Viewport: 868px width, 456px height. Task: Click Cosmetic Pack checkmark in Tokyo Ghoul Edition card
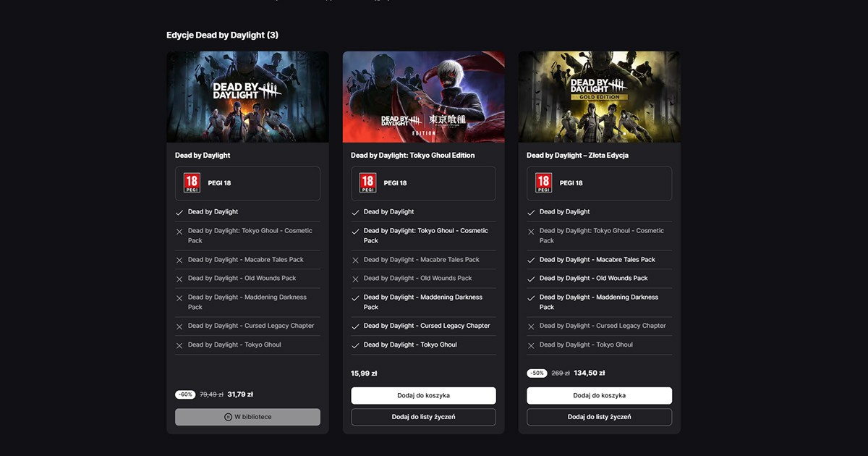click(355, 232)
